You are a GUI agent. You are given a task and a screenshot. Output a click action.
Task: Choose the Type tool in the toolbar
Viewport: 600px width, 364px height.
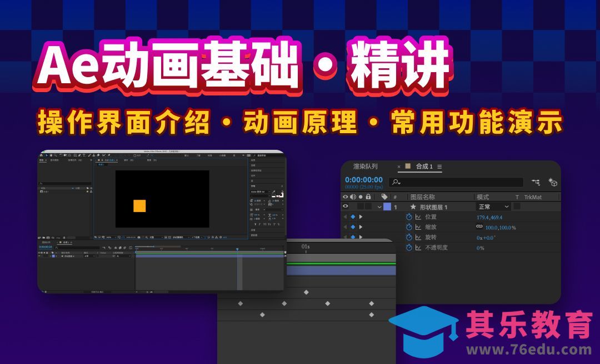point(84,155)
